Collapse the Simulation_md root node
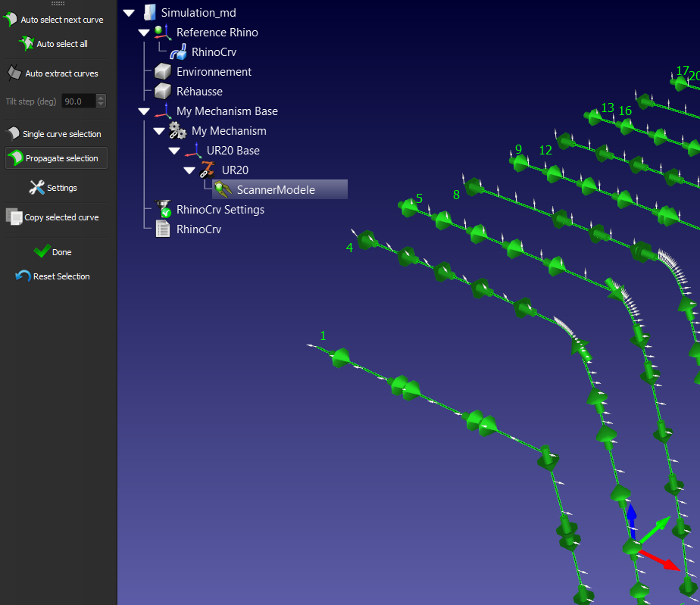The height and width of the screenshot is (605, 700). click(x=129, y=13)
